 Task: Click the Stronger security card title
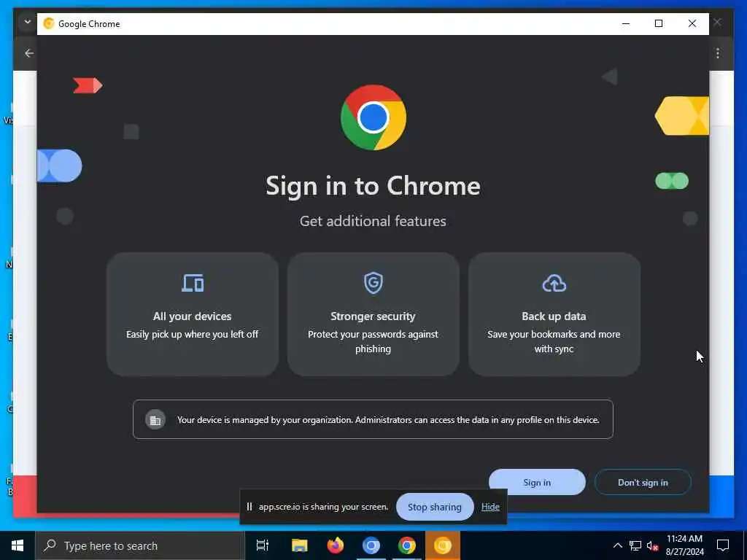click(x=373, y=316)
